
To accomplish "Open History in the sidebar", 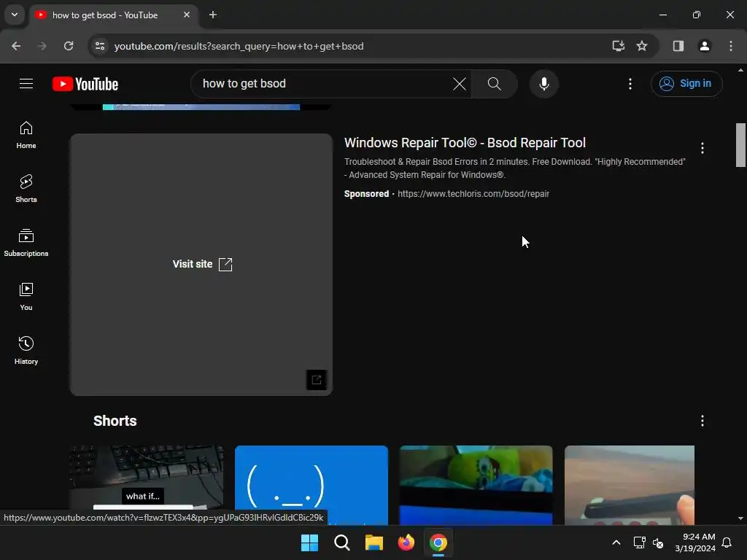I will (26, 351).
